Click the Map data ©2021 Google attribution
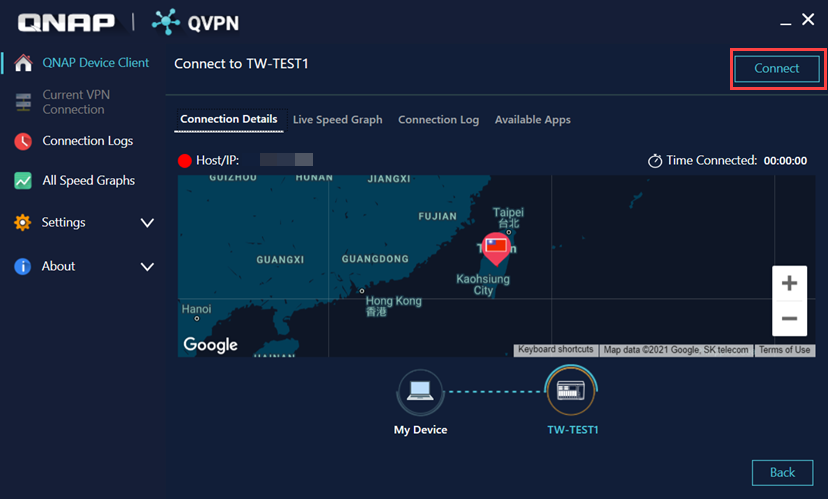This screenshot has width=828, height=499. (676, 350)
